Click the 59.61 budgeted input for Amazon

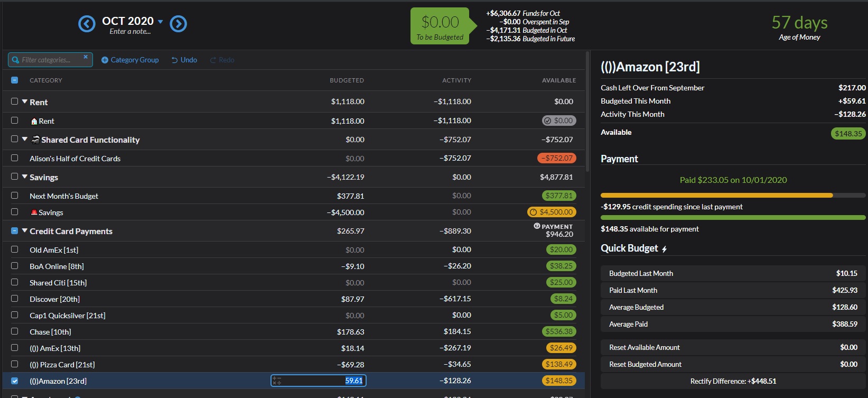pyautogui.click(x=319, y=381)
